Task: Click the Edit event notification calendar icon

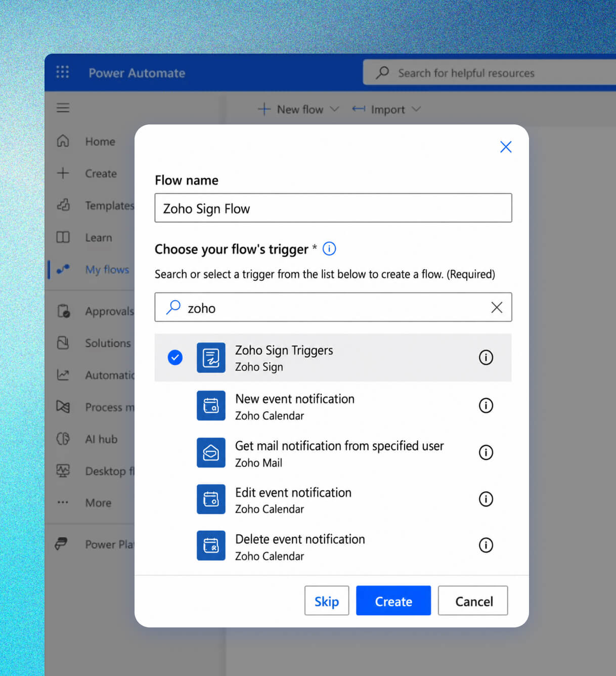Action: (211, 499)
